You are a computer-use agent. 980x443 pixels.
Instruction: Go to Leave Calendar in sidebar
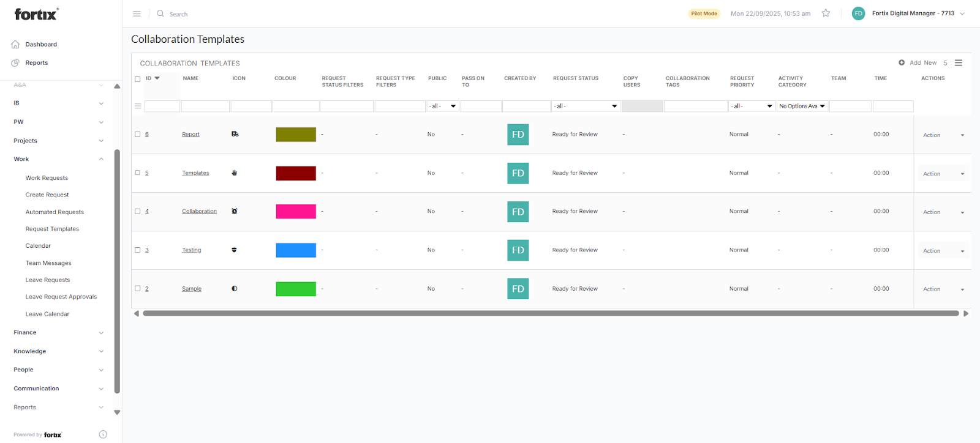(47, 314)
